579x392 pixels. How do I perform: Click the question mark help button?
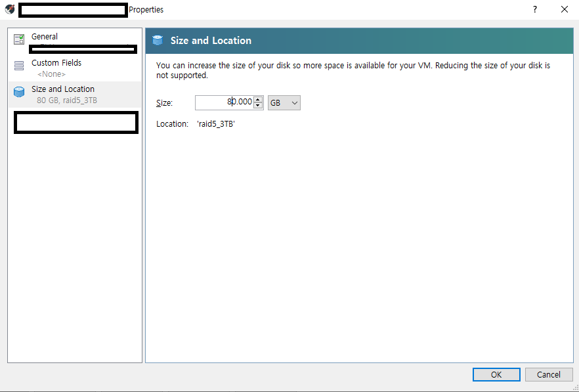coord(534,10)
